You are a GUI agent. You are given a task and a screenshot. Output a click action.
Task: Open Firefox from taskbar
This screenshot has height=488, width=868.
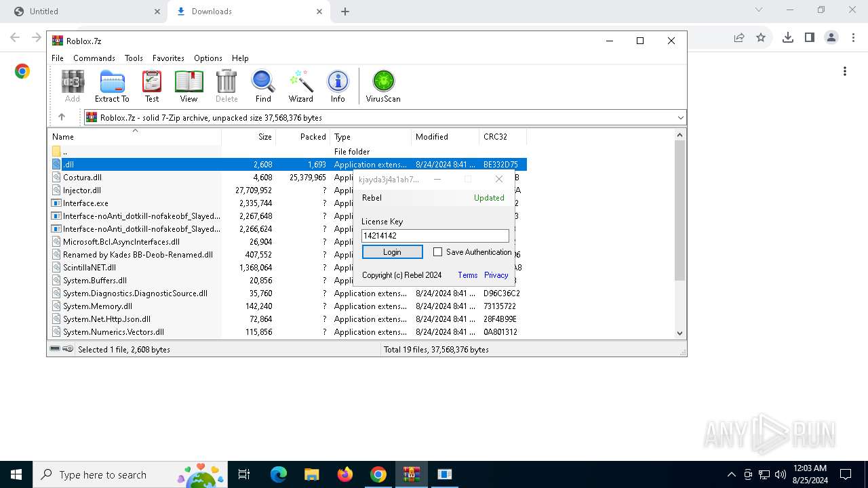tap(345, 474)
